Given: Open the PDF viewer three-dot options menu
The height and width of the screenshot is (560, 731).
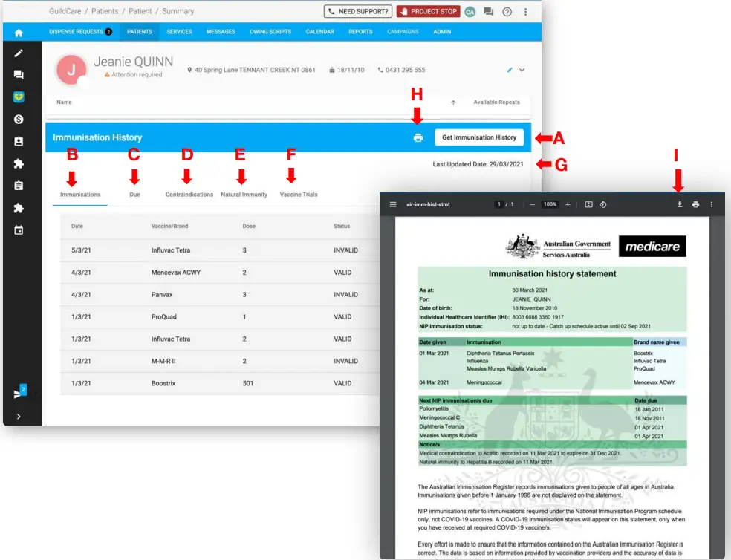Looking at the screenshot, I should [x=712, y=204].
